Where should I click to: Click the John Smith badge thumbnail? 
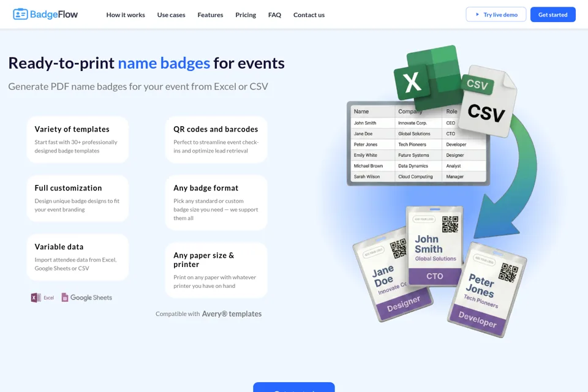click(x=435, y=246)
